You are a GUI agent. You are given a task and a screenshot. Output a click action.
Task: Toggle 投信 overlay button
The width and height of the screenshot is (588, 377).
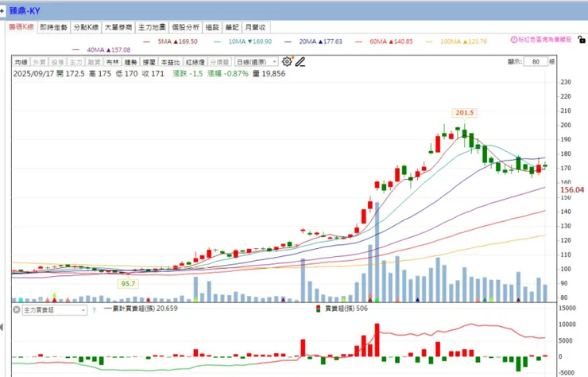57,62
